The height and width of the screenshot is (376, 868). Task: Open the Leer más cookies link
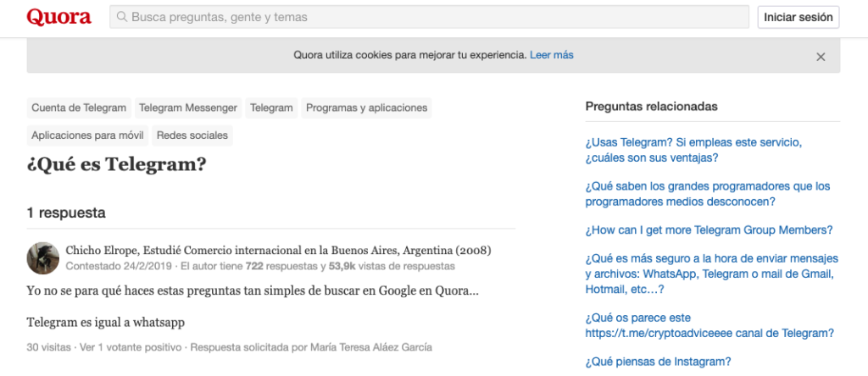(x=551, y=55)
